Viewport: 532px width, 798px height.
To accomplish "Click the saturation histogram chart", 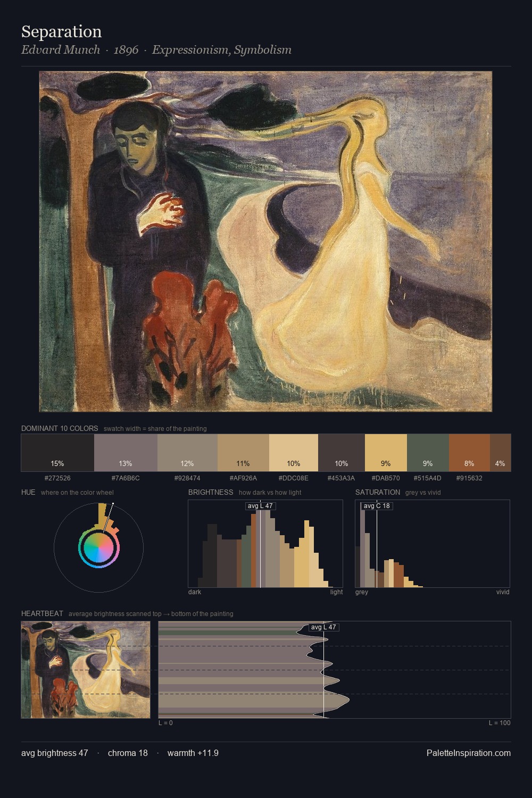I will (x=433, y=544).
